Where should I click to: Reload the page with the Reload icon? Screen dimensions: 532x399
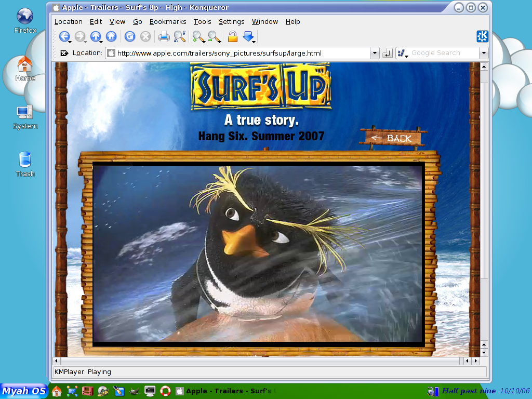pos(129,36)
